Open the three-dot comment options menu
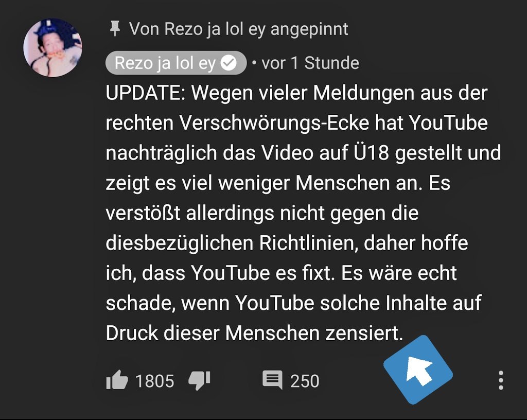 click(501, 380)
